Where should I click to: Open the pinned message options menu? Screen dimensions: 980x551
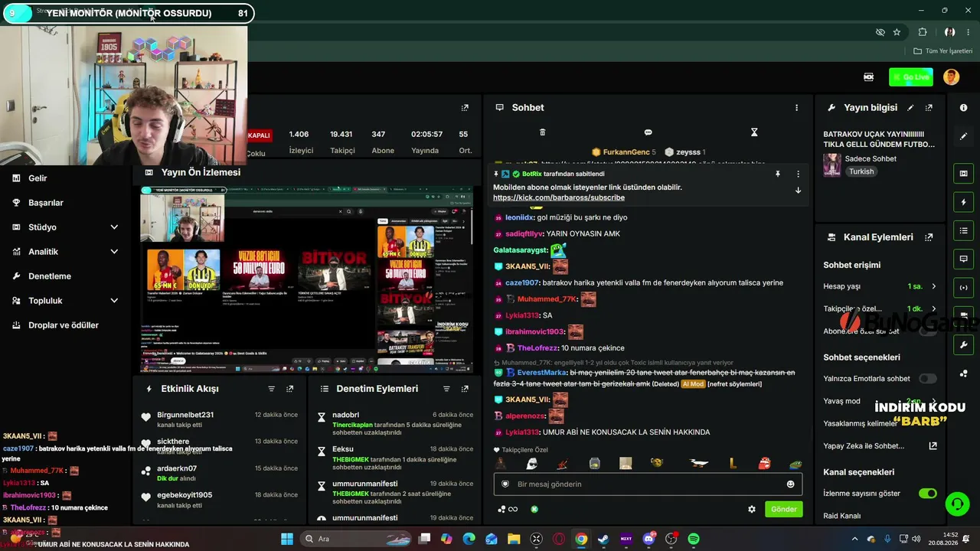click(798, 174)
